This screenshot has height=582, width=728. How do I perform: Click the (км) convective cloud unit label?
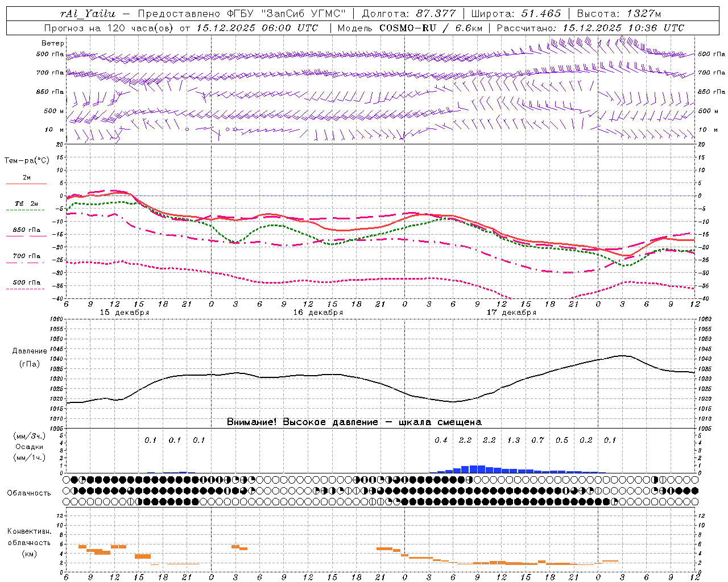click(x=30, y=554)
